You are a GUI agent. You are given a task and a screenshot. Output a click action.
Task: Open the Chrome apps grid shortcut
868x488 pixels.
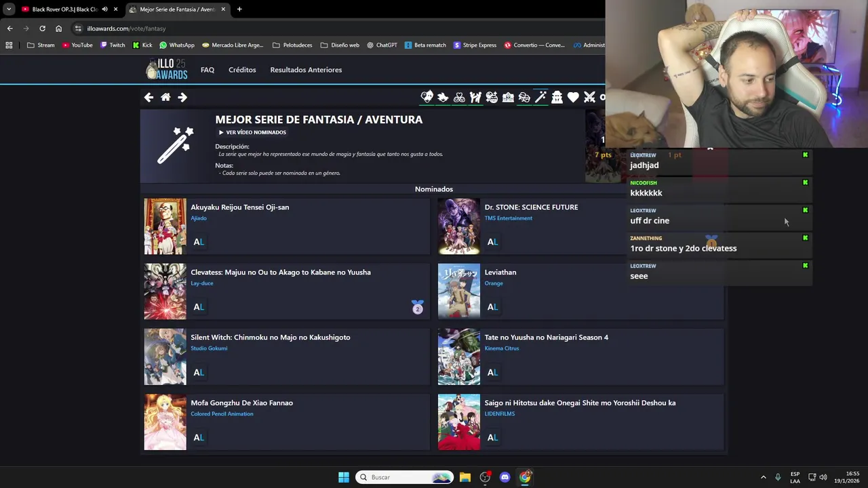point(9,45)
